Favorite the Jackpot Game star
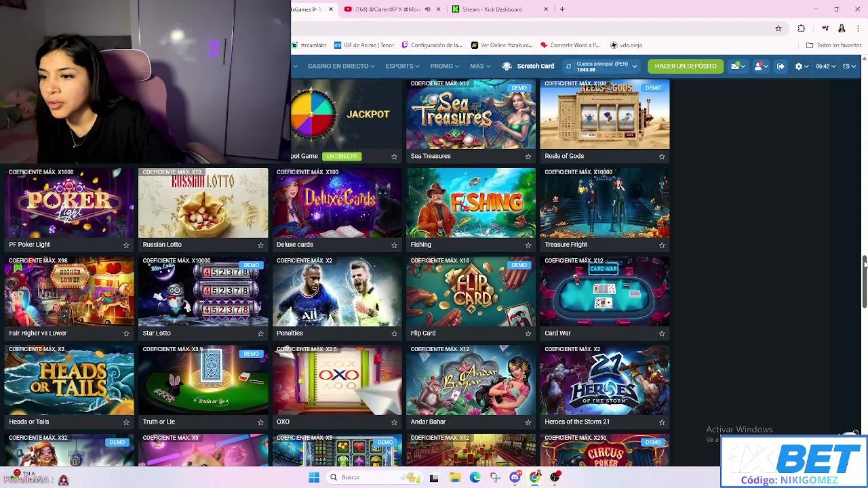The image size is (868, 488). 394,157
